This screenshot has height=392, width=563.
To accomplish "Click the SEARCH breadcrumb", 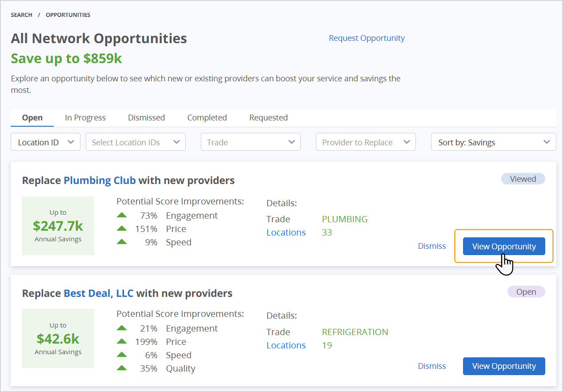I will tap(21, 15).
